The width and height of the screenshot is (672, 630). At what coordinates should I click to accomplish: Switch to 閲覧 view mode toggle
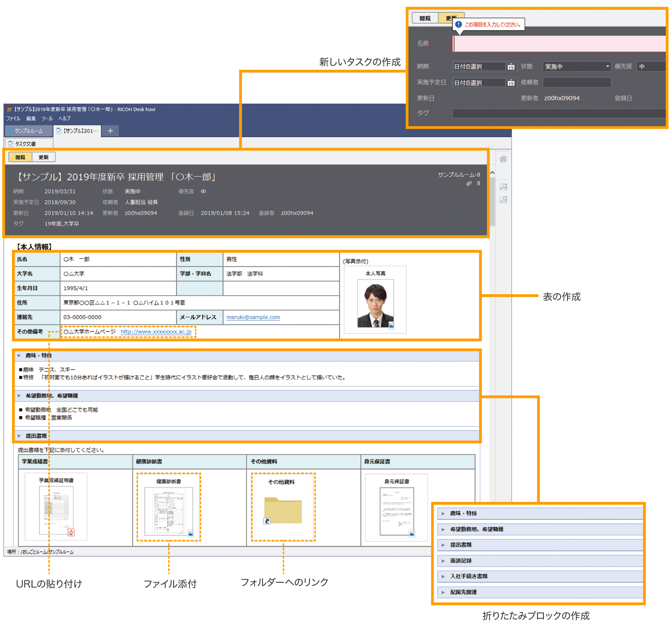(20, 157)
